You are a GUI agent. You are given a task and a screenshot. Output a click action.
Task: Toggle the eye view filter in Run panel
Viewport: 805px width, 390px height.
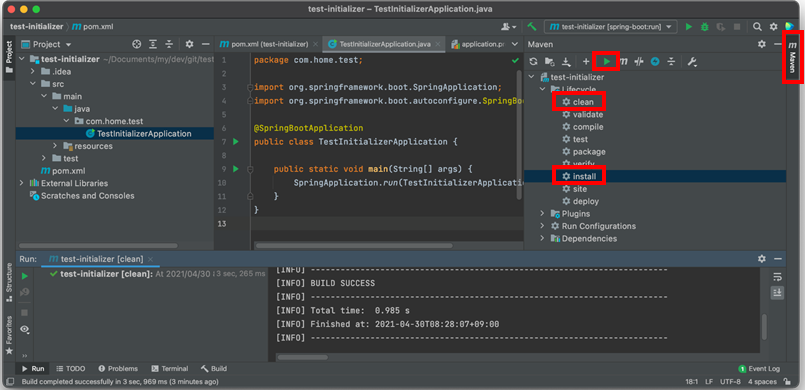(24, 329)
